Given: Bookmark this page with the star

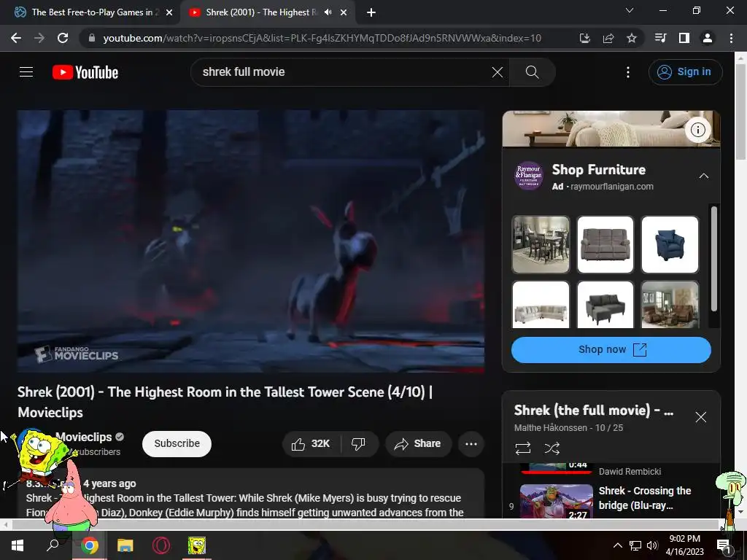Looking at the screenshot, I should click(632, 38).
